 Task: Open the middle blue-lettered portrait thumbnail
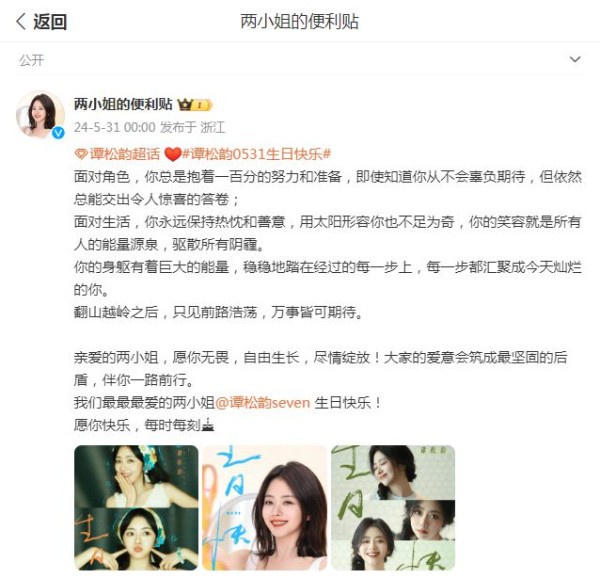(265, 508)
